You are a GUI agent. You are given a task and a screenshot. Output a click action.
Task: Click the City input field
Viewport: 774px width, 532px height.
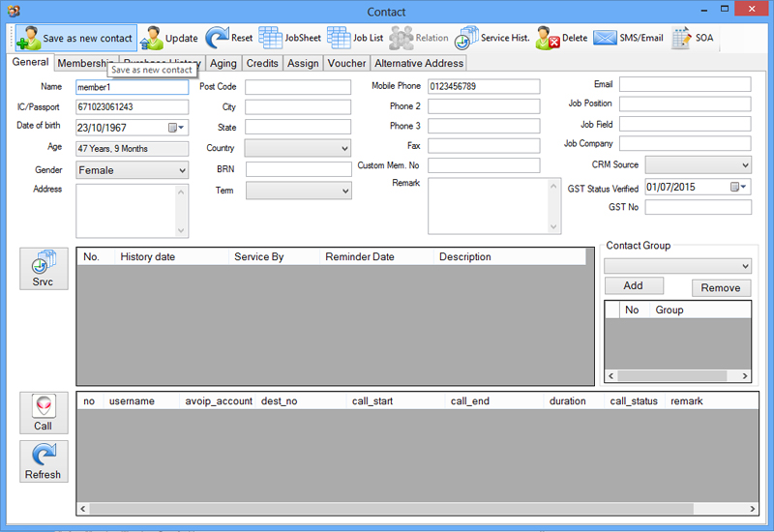298,107
